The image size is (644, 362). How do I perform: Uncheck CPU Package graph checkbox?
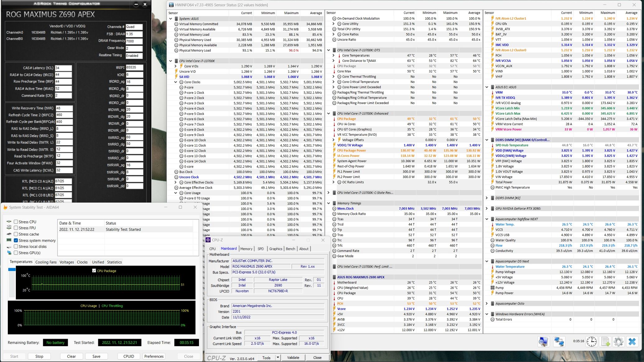pyautogui.click(x=94, y=271)
